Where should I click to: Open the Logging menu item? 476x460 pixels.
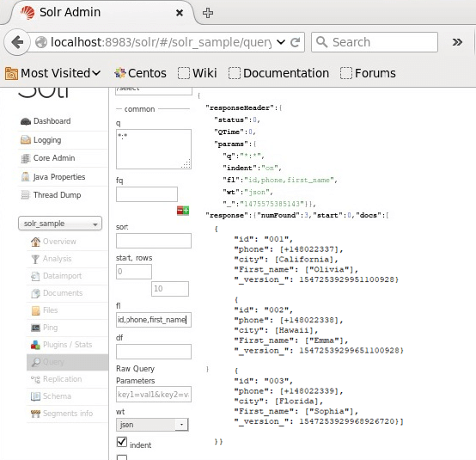(47, 140)
